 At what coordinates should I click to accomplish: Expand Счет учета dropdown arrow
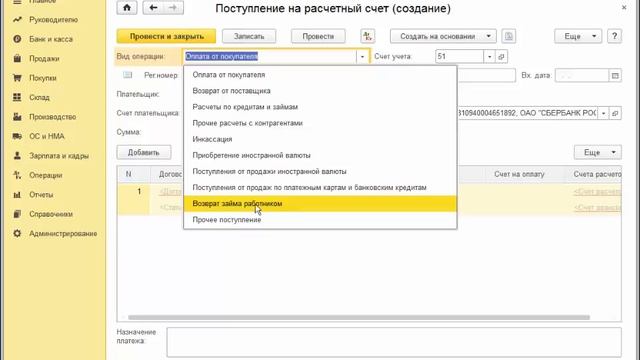(x=489, y=56)
